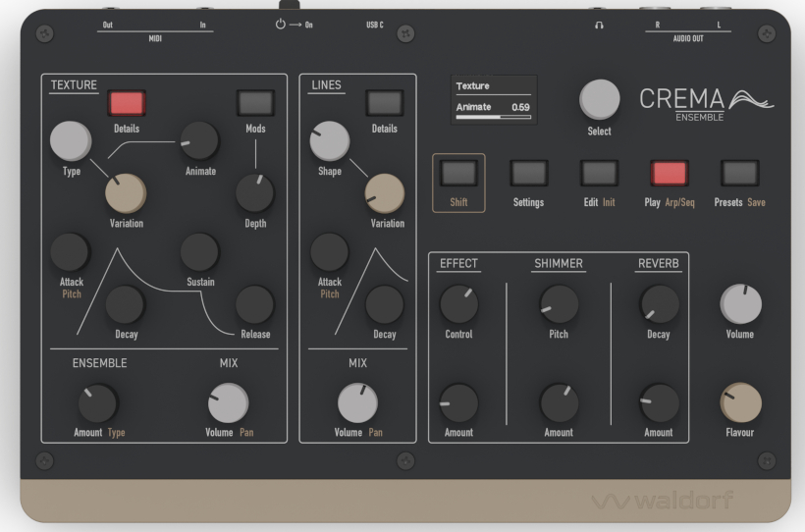
Task: Click the Texture Mix Volume Pan knob
Action: tap(228, 403)
